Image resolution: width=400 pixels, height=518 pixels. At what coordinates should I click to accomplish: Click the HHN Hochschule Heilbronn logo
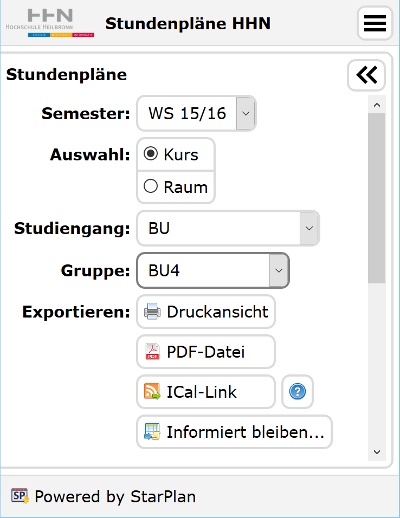pyautogui.click(x=50, y=23)
